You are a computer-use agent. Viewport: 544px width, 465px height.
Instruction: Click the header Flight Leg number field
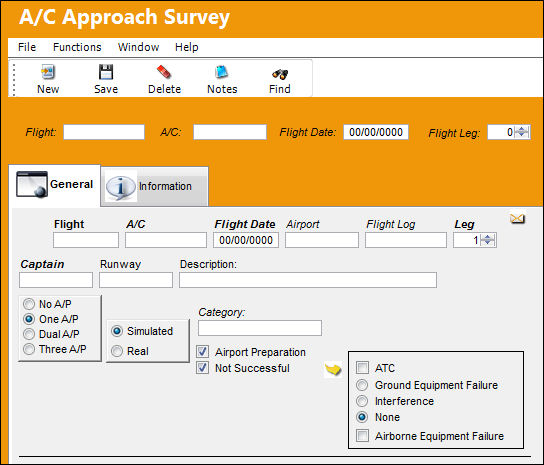point(501,132)
